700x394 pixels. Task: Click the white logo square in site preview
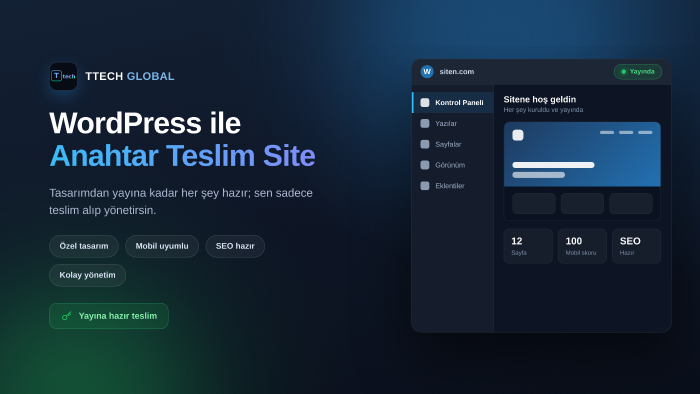pos(518,135)
